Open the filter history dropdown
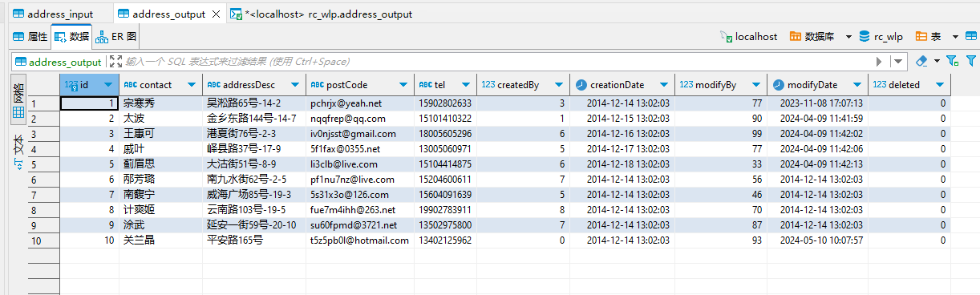980x295 pixels. [x=898, y=62]
